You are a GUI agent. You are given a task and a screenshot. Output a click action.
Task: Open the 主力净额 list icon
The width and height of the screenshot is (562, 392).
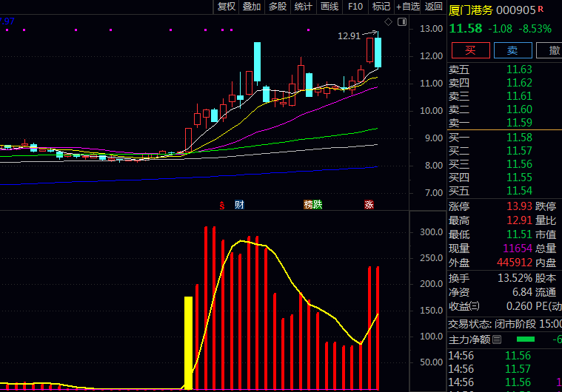[x=497, y=339]
